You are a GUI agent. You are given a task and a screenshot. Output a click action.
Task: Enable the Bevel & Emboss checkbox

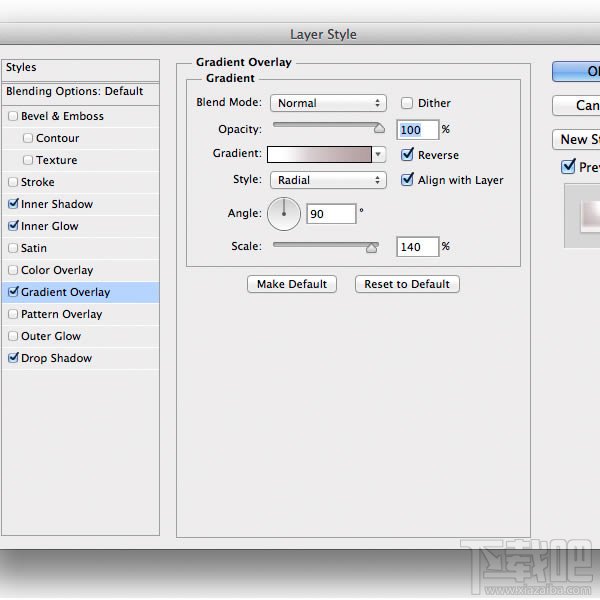pos(13,116)
